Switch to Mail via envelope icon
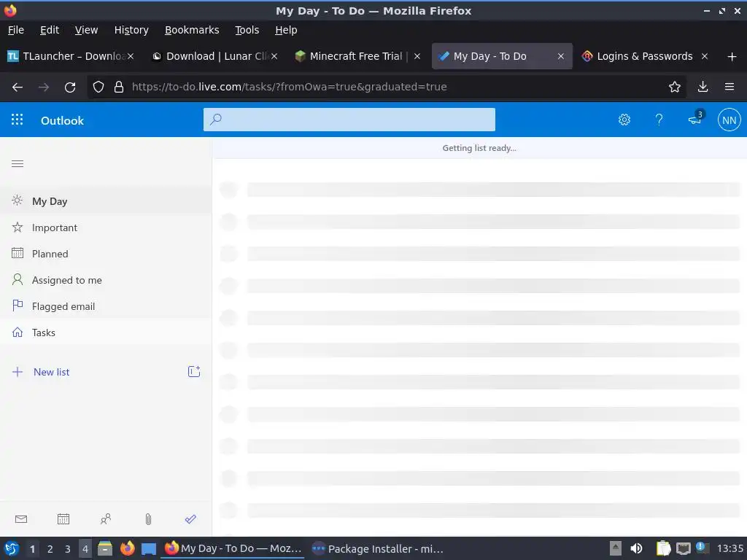The height and width of the screenshot is (560, 747). (21, 519)
